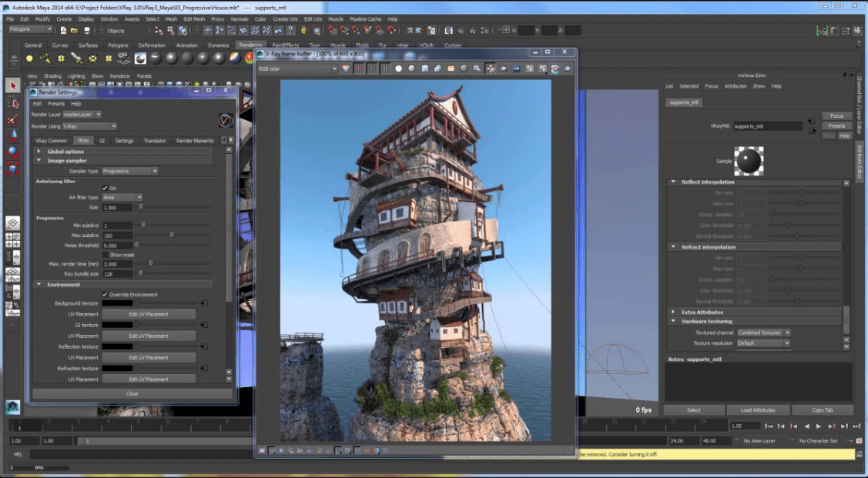The width and height of the screenshot is (868, 478).
Task: Open the AA filter type dropdown
Action: coord(122,198)
